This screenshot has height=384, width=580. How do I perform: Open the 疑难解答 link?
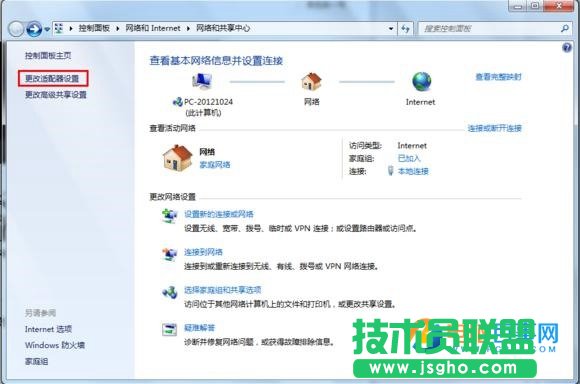[x=200, y=328]
